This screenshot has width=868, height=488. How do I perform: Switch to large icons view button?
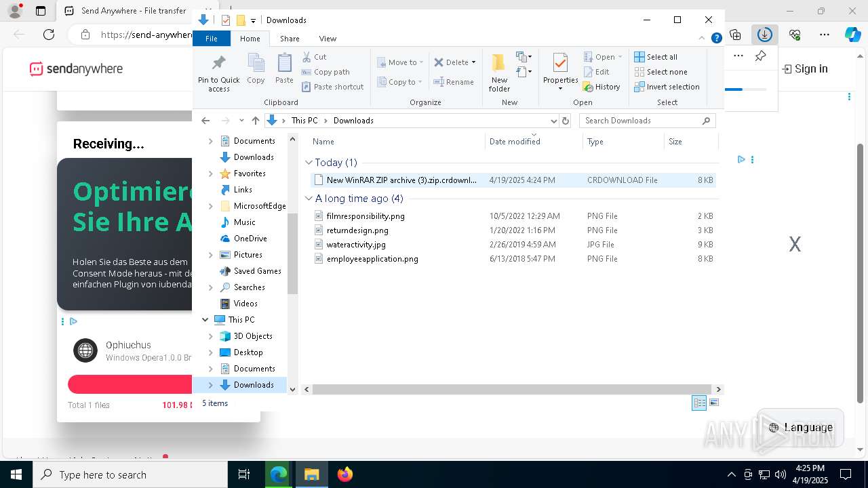pos(713,403)
